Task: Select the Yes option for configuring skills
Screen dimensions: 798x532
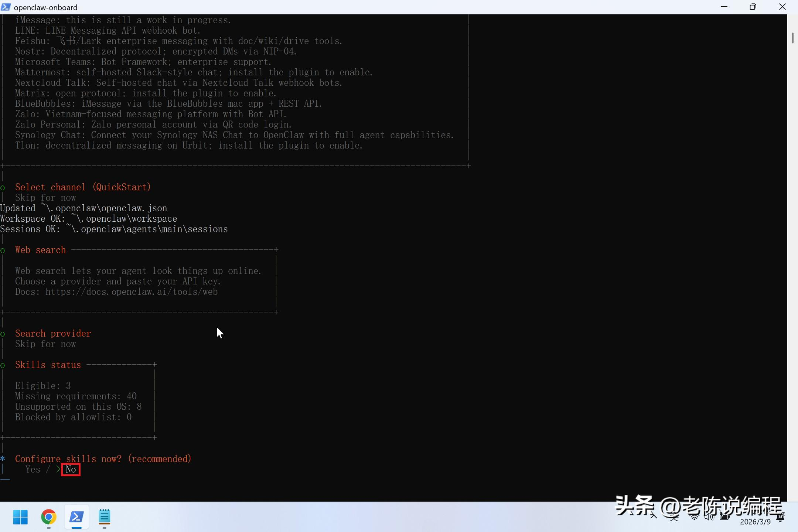Action: [x=33, y=470]
